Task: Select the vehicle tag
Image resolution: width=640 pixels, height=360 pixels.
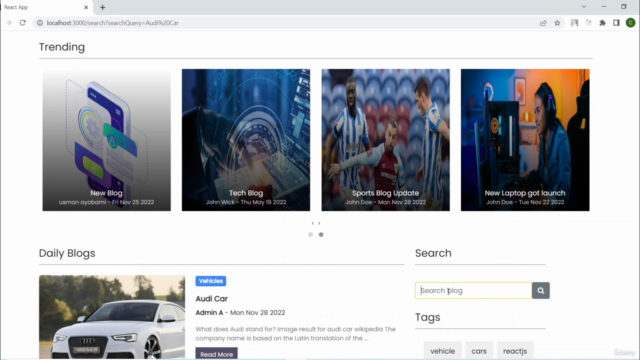Action: pos(442,351)
